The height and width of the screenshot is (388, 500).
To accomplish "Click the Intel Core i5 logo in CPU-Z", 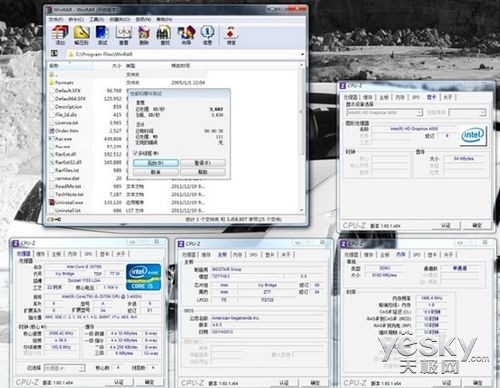I will click(x=144, y=277).
